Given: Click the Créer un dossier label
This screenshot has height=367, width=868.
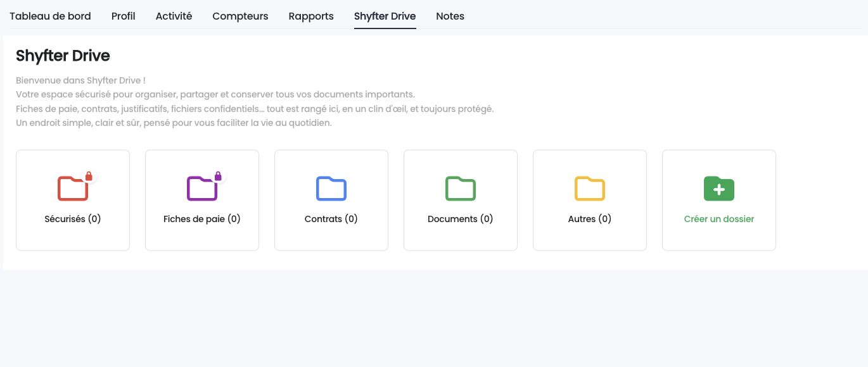Looking at the screenshot, I should point(719,219).
